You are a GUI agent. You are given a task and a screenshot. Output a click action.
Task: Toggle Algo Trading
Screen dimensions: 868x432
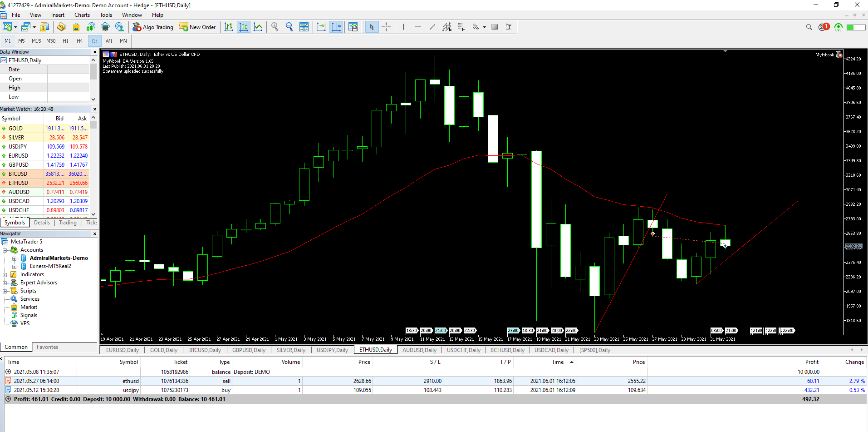pos(153,27)
